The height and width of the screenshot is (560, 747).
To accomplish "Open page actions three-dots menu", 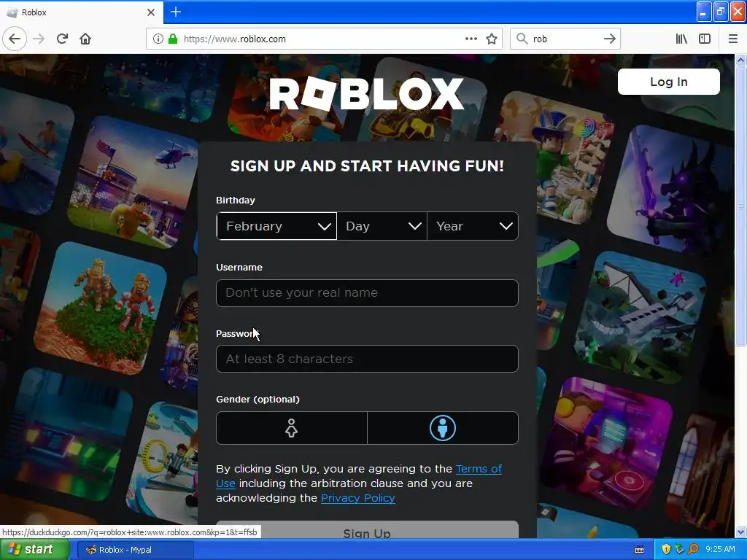I will tap(471, 39).
